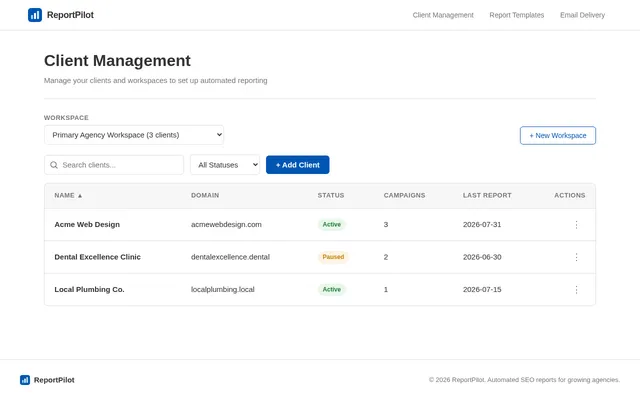Click acmewebdesign.com domain cell

click(x=226, y=224)
